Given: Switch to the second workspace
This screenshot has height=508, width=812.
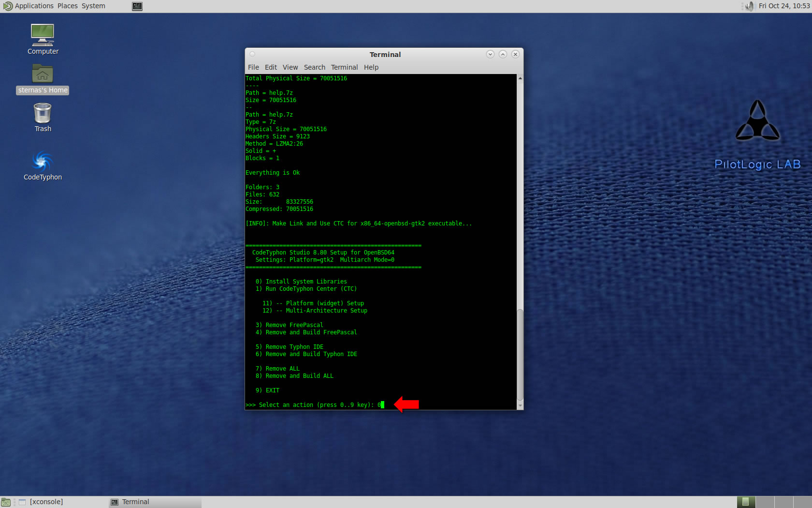Looking at the screenshot, I should [x=765, y=502].
